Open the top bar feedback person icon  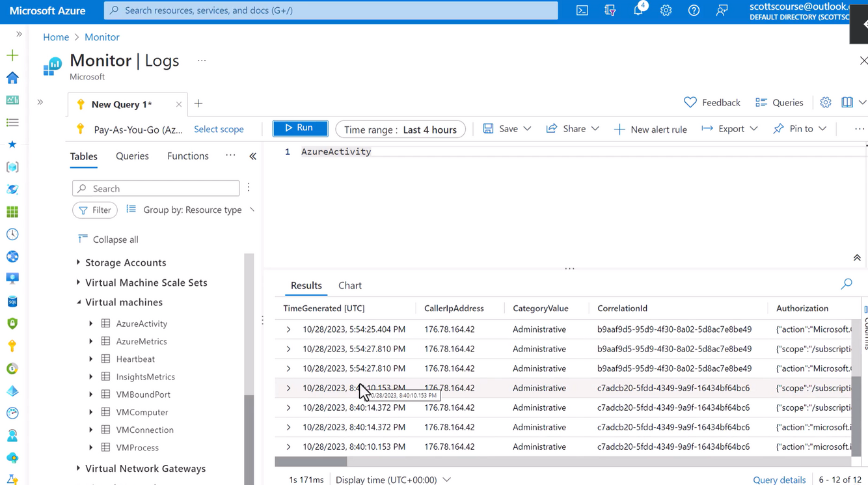pos(722,10)
